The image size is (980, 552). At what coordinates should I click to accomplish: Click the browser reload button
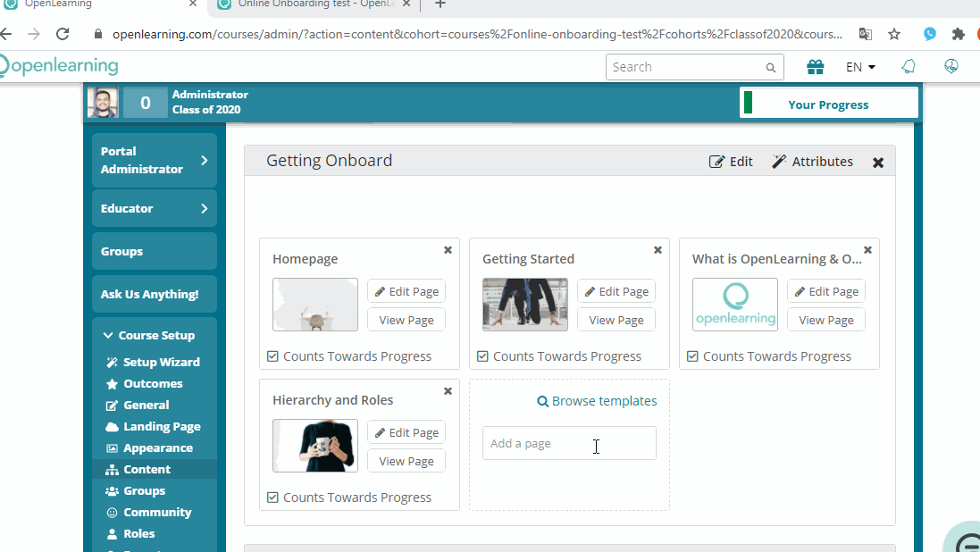coord(63,34)
